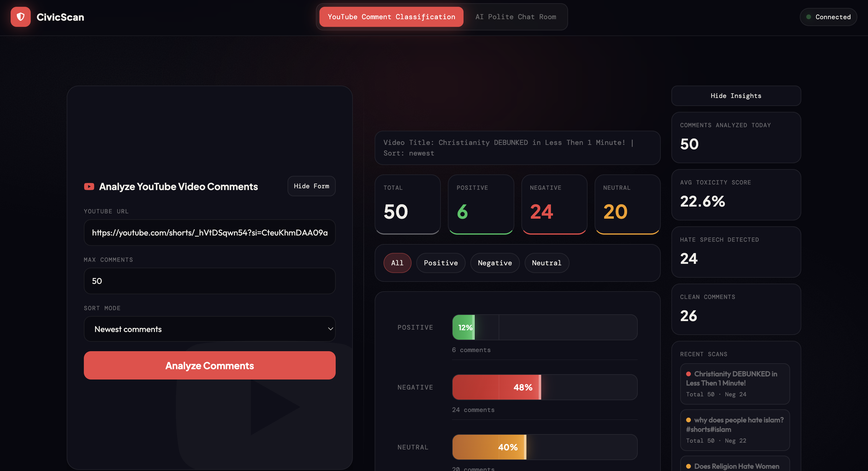
Task: Click the Clean Comments 26 card
Action: [736, 309]
